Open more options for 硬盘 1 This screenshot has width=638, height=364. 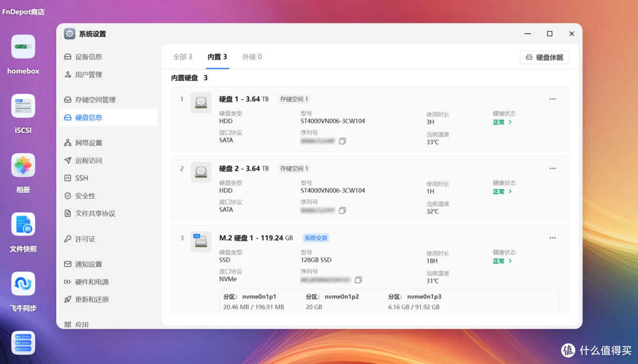click(552, 99)
